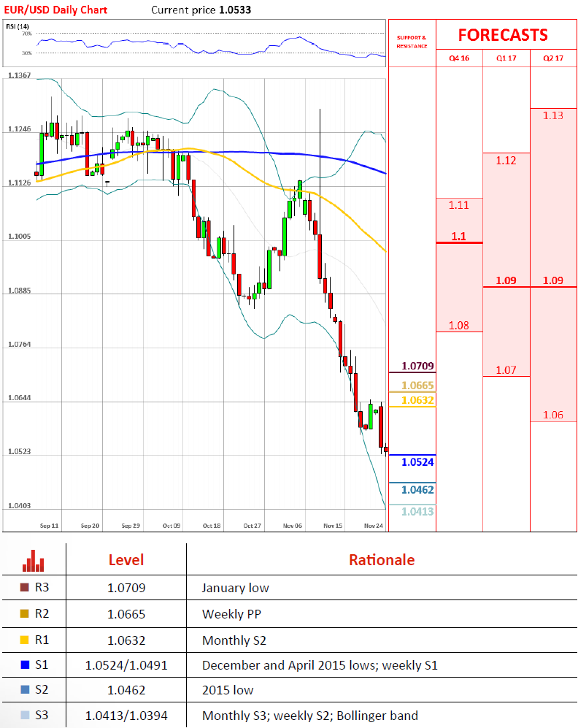Click the R1 row label

(42, 640)
